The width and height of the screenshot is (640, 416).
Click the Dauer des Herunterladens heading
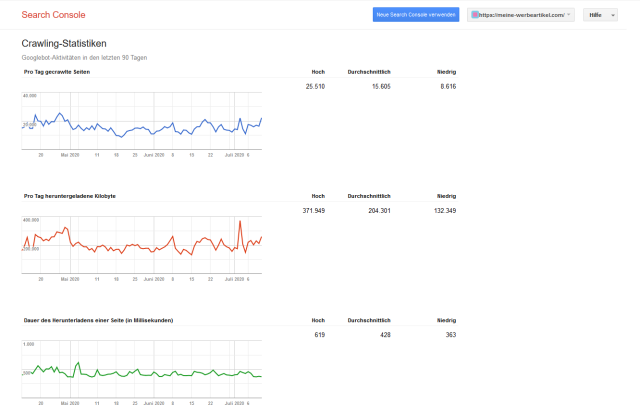(x=98, y=320)
